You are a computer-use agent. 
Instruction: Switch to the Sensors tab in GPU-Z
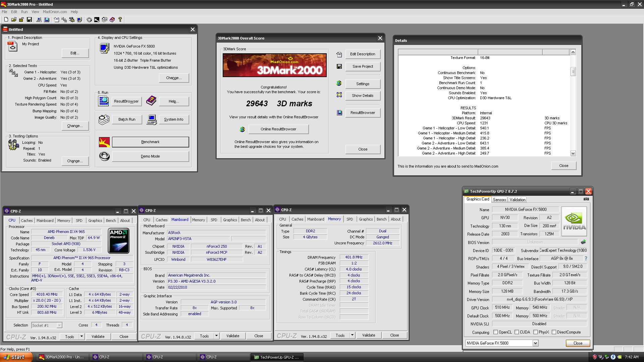click(499, 200)
